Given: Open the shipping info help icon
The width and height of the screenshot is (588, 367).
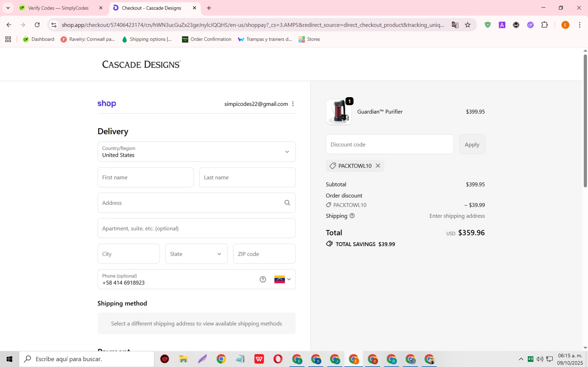Looking at the screenshot, I should pos(352,216).
